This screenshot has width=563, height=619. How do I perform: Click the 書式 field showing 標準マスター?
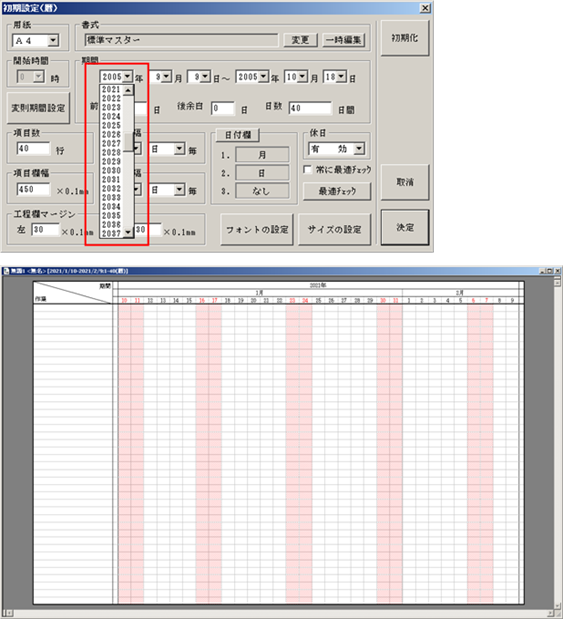tap(181, 40)
